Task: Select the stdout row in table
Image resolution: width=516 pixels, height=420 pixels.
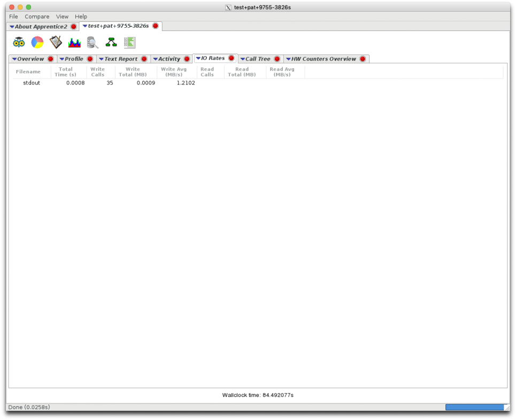Action: click(32, 83)
